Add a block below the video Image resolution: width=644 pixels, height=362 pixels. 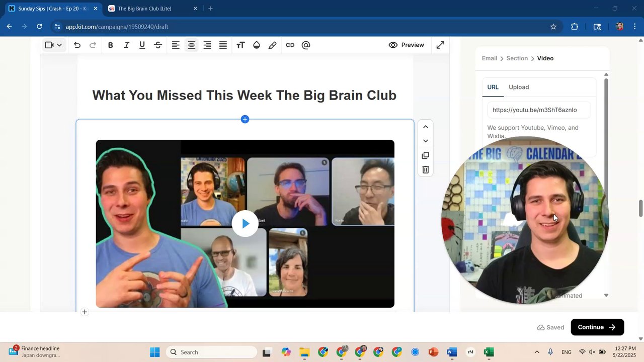85,312
